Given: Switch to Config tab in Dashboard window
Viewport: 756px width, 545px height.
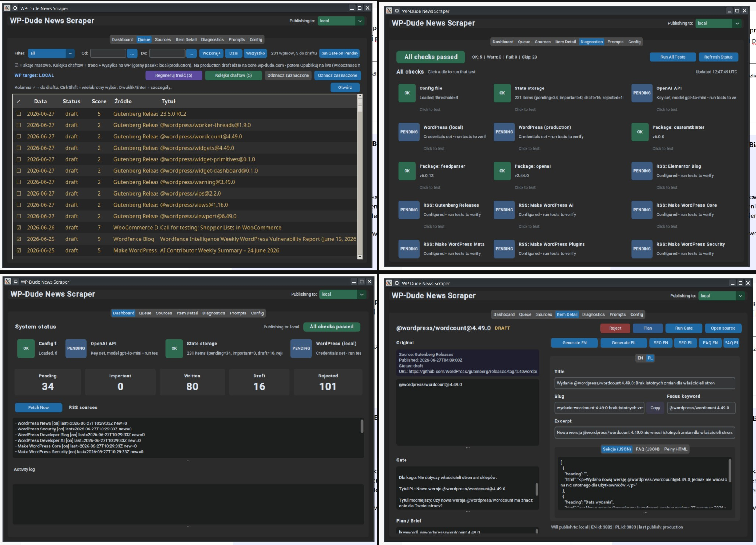Looking at the screenshot, I should coord(257,313).
